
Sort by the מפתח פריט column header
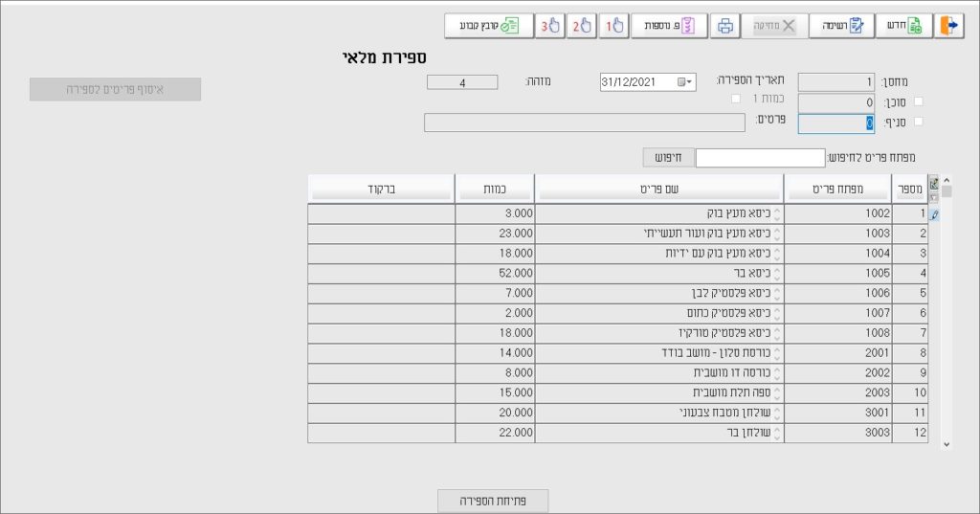(x=837, y=189)
